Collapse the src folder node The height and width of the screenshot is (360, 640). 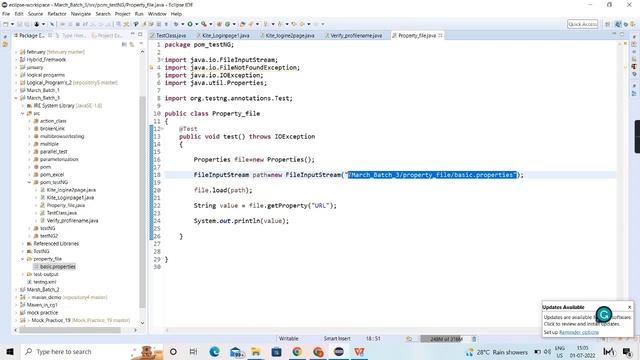click(x=23, y=113)
